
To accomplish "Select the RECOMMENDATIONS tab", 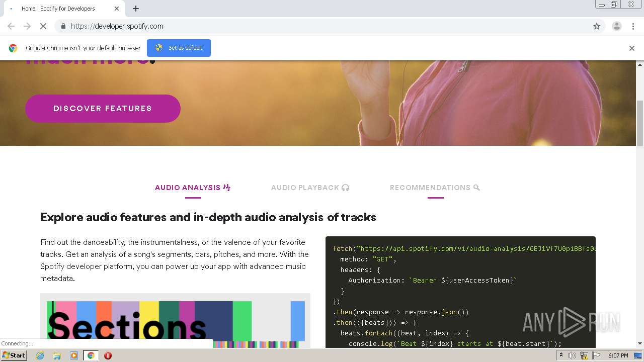I will [435, 188].
